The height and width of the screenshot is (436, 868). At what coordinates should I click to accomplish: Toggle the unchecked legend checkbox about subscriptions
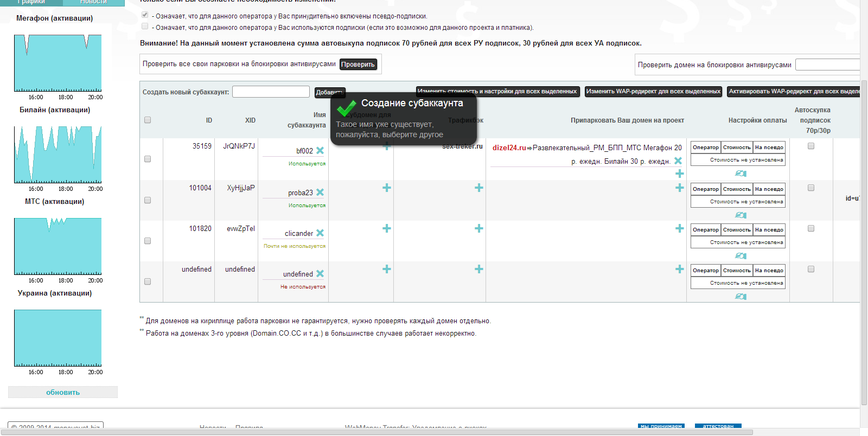click(145, 26)
